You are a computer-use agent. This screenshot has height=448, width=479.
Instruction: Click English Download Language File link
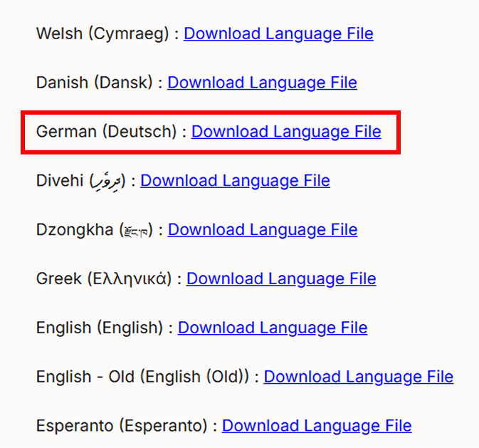pyautogui.click(x=273, y=328)
